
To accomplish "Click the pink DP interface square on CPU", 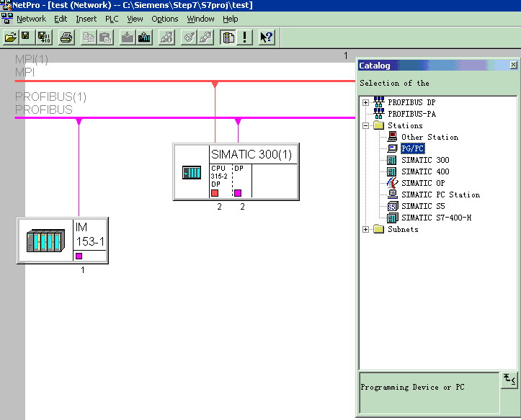I will (x=238, y=192).
